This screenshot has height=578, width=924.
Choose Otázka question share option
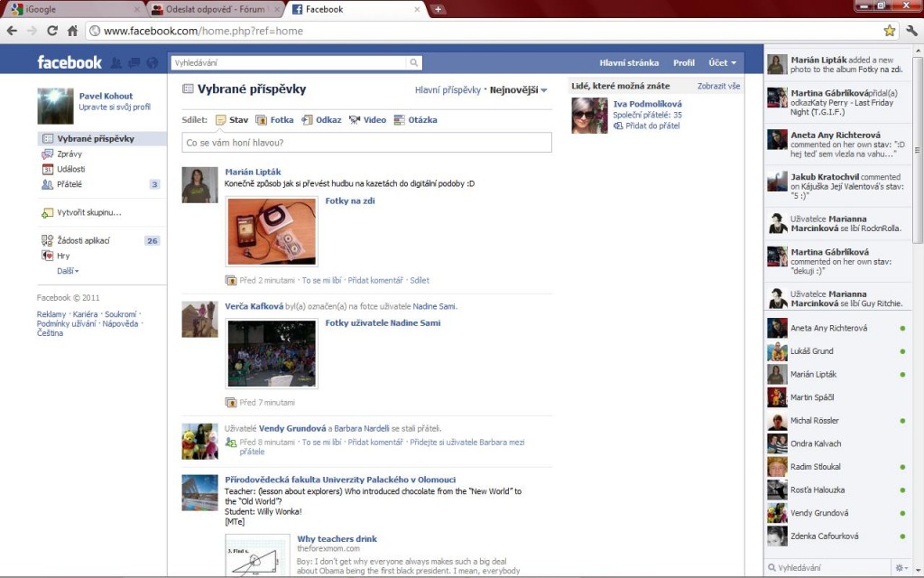pyautogui.click(x=416, y=120)
